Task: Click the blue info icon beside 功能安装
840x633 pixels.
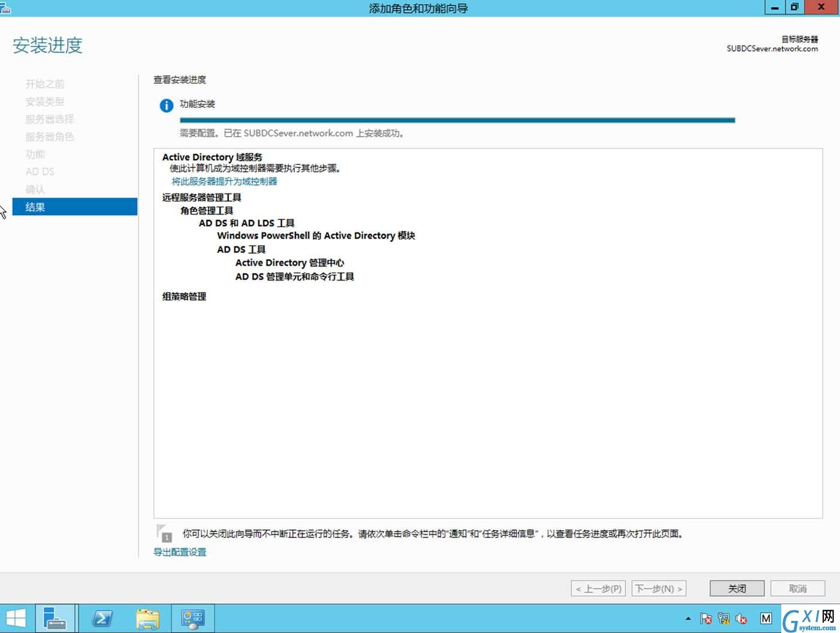Action: coord(166,106)
